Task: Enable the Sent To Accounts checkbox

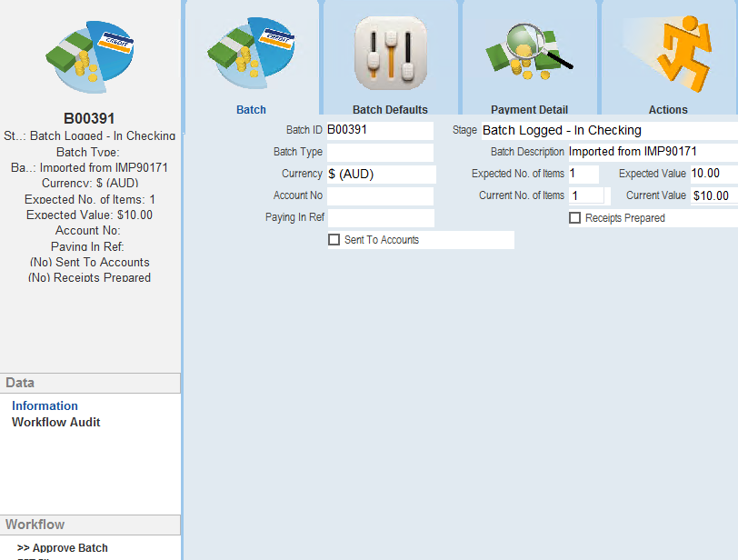Action: [x=334, y=239]
